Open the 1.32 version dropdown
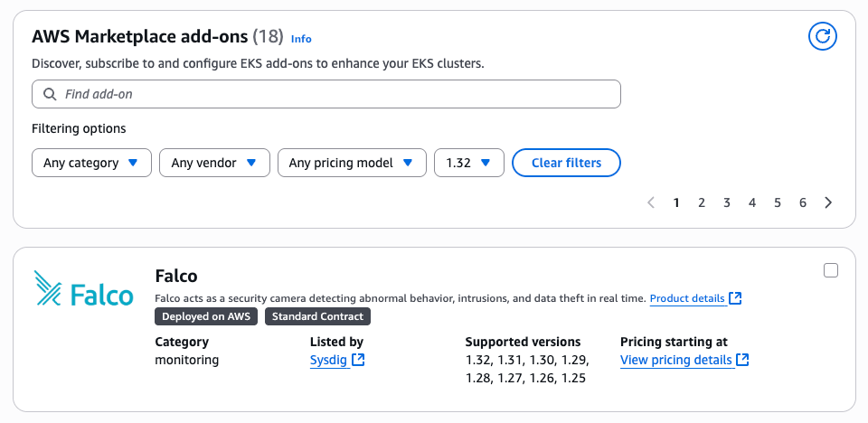The height and width of the screenshot is (423, 868). [x=469, y=163]
